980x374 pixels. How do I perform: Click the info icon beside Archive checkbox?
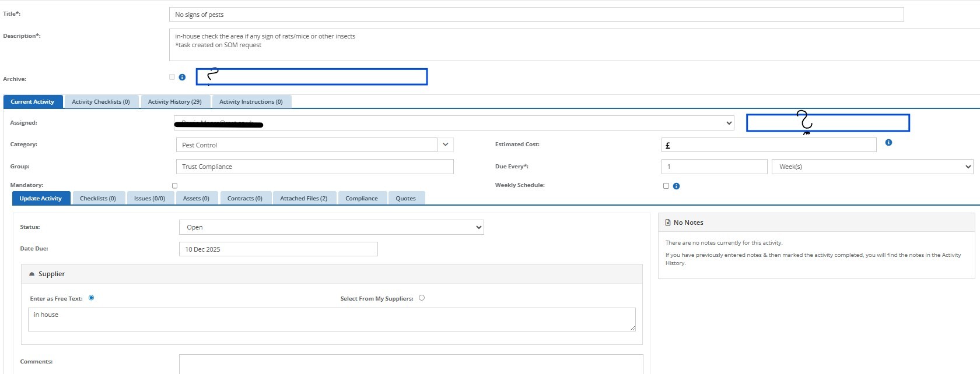[182, 77]
